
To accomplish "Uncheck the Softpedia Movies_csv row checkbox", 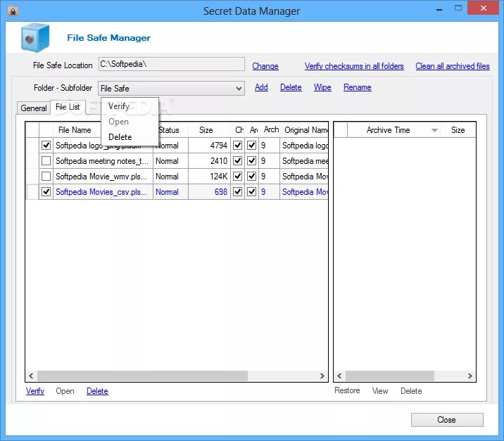I will click(x=46, y=192).
